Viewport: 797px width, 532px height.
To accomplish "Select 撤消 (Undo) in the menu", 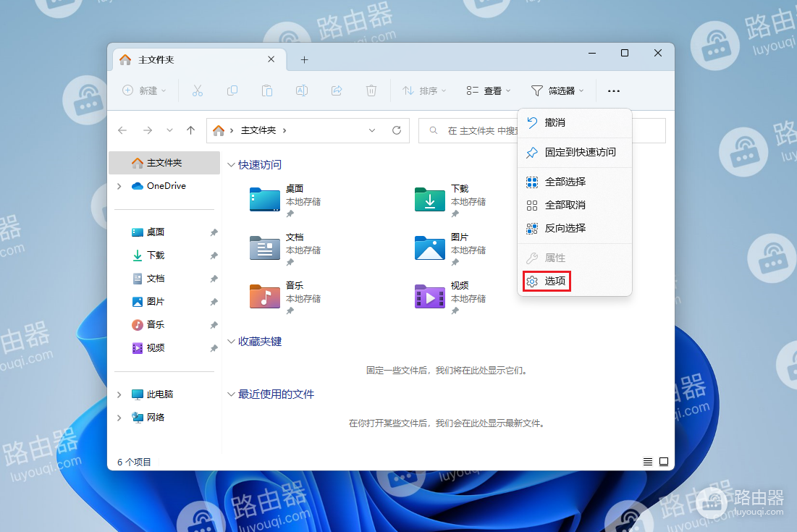I will pyautogui.click(x=575, y=122).
